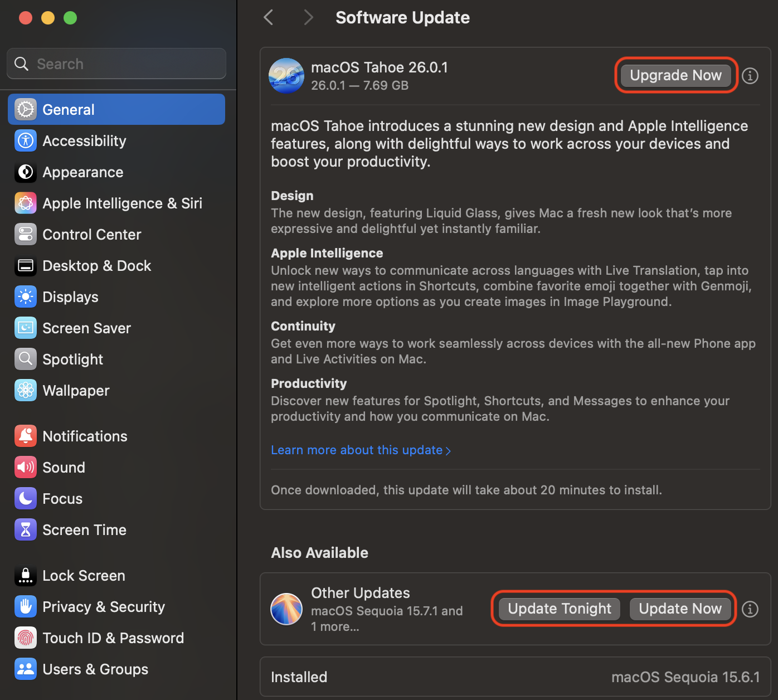Click the Apple Intelligence heading in release notes
Screen dimensions: 778x700
coord(327,253)
